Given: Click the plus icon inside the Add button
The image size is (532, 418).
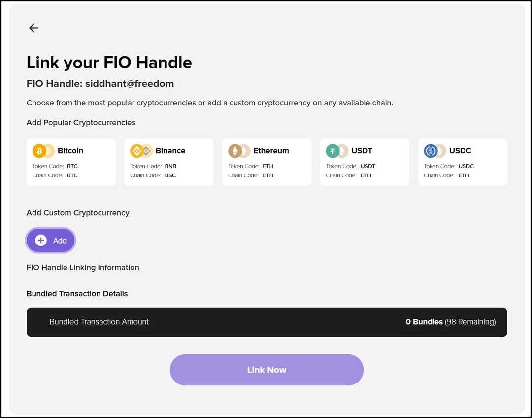Looking at the screenshot, I should coord(41,241).
